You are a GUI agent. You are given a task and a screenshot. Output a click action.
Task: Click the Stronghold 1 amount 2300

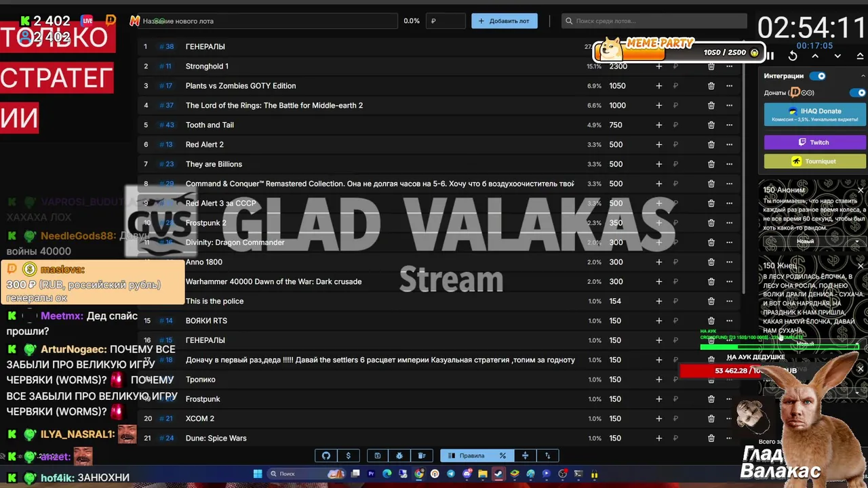tap(618, 66)
